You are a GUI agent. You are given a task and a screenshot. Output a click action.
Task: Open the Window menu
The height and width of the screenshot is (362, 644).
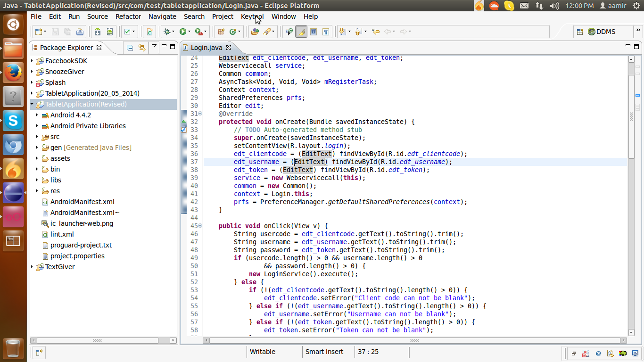(x=284, y=16)
